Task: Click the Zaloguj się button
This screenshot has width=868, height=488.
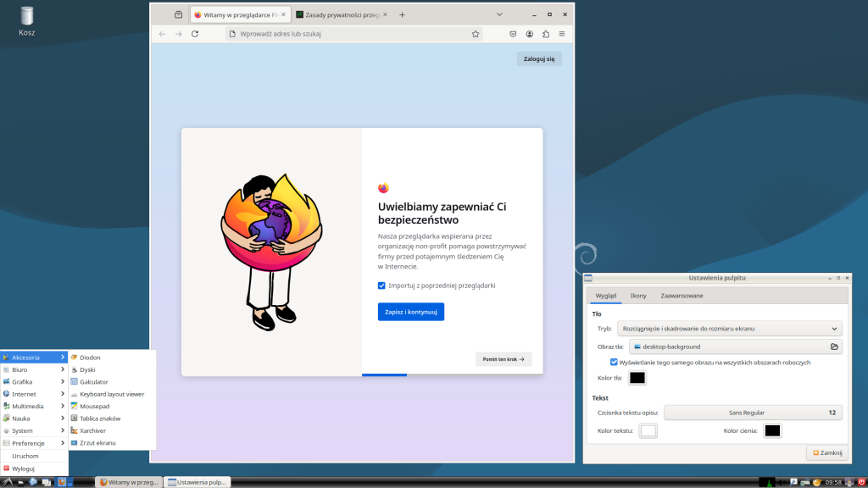Action: click(x=538, y=58)
